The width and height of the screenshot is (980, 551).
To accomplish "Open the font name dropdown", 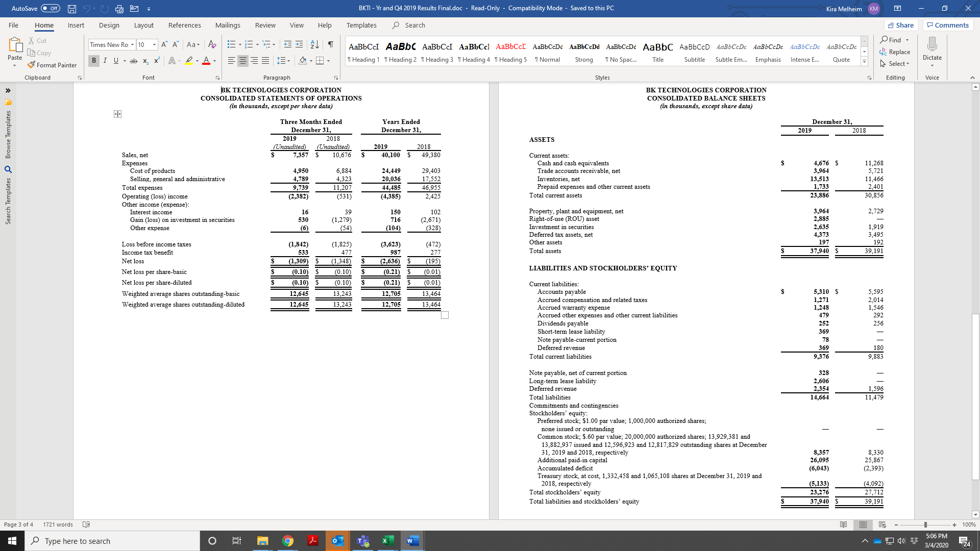I will [x=132, y=44].
